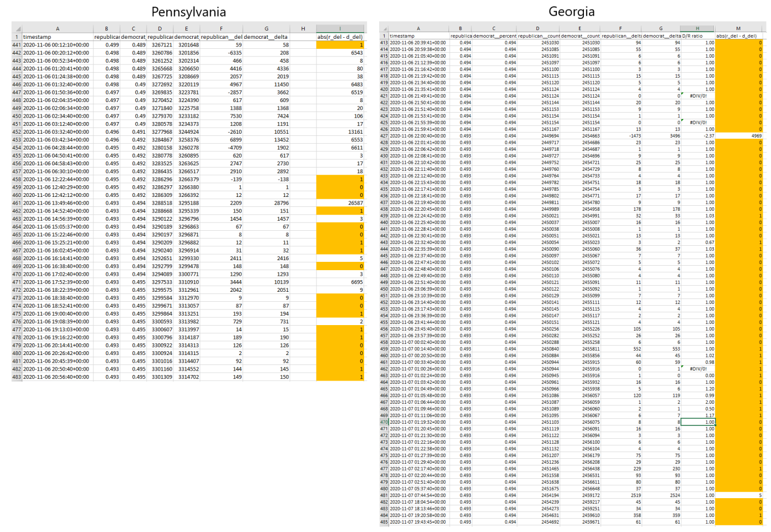Screen dimensions: 771x532
Task: Click Georgia timestamp '2020-11-06 20:39:41+00:00'
Action: tap(419, 43)
